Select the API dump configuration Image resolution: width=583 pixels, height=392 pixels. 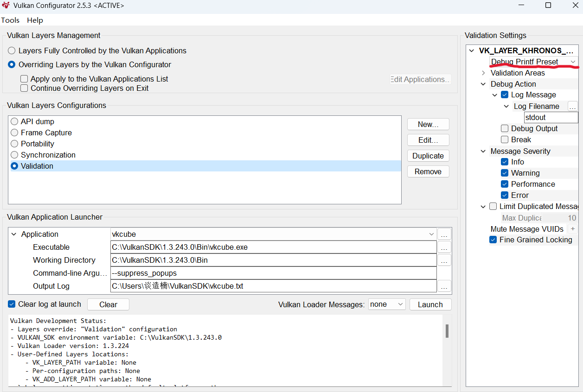pyautogui.click(x=14, y=121)
